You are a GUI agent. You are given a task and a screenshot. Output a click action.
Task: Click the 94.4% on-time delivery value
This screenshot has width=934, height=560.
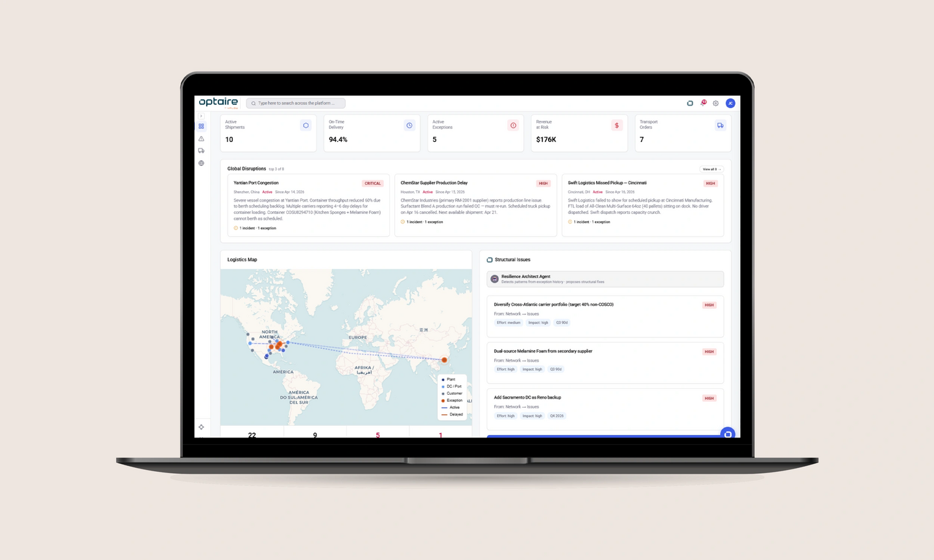pos(338,139)
